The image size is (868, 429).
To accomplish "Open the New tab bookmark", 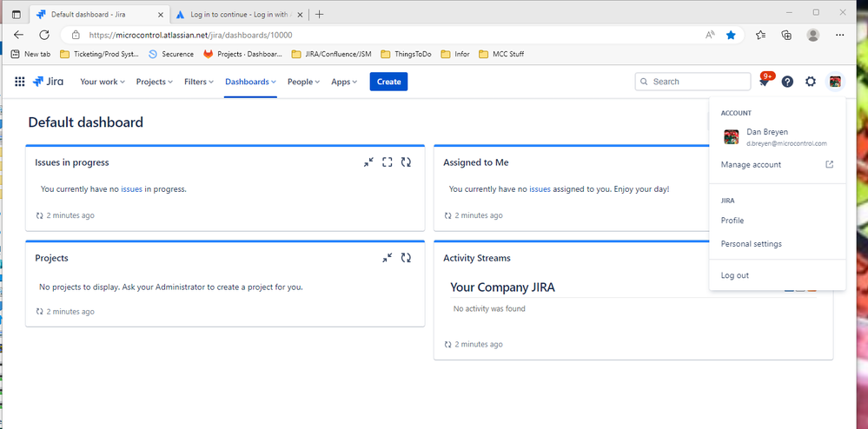I will [31, 54].
